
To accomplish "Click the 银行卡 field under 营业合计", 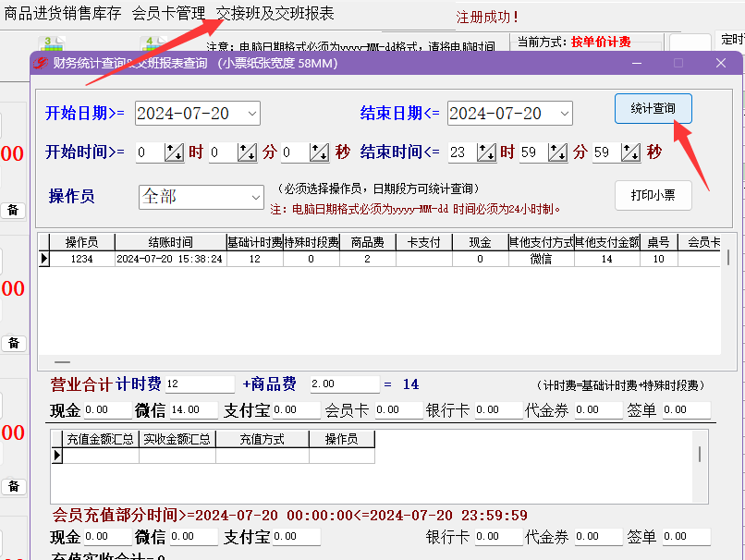I will click(499, 410).
